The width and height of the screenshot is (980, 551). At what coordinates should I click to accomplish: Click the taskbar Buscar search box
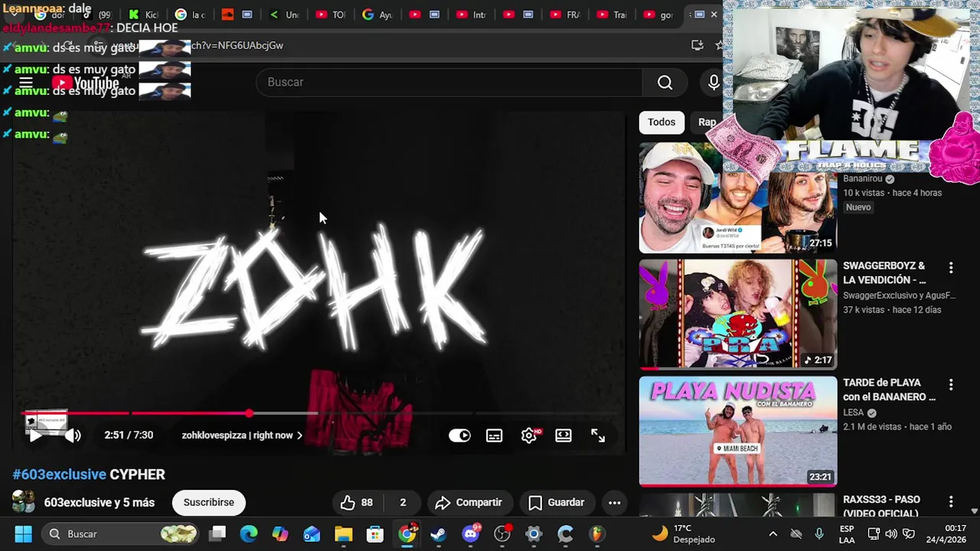[119, 534]
